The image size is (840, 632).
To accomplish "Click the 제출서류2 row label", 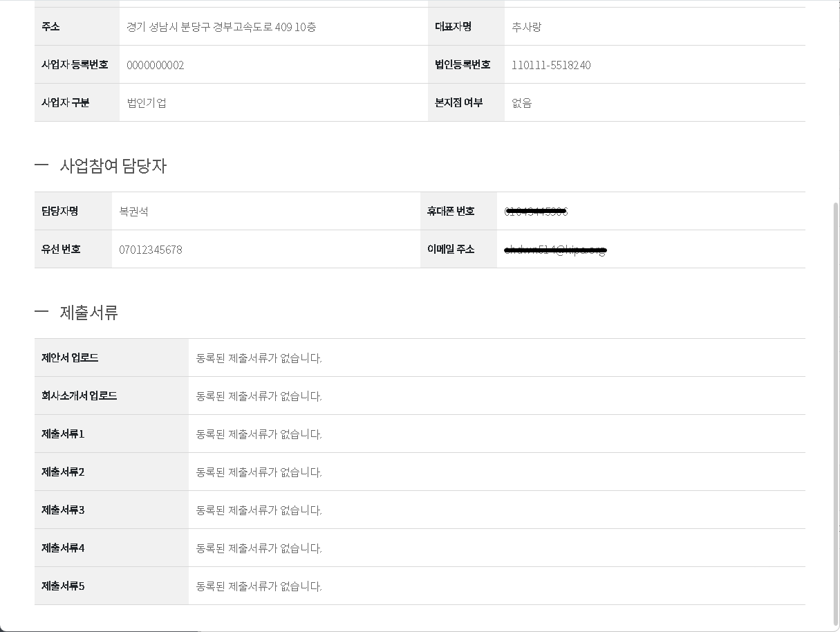I will (x=63, y=472).
